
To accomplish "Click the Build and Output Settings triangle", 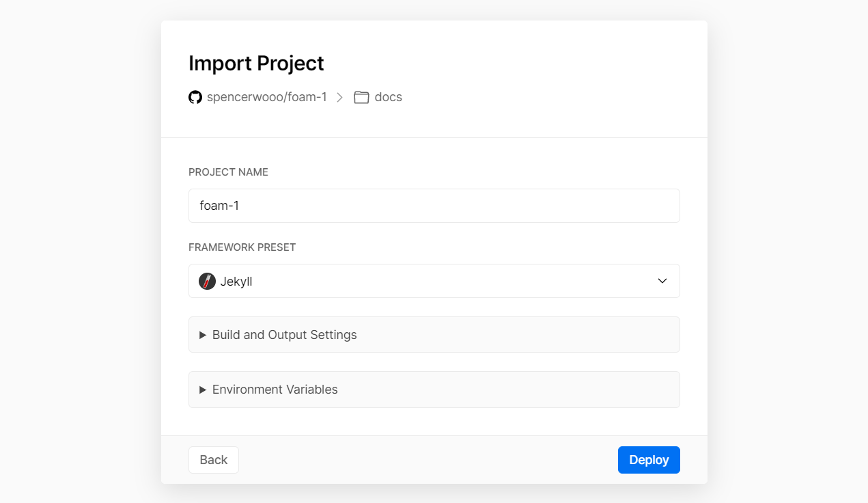I will tap(202, 335).
